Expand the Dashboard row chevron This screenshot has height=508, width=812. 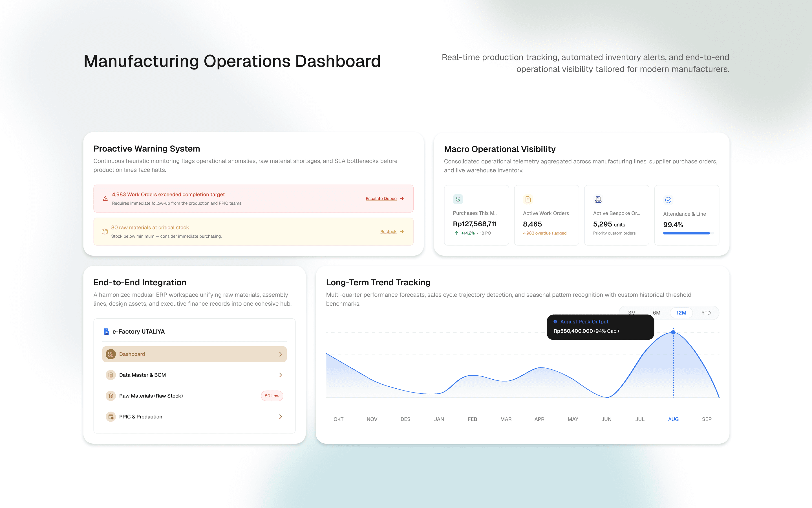pyautogui.click(x=281, y=354)
